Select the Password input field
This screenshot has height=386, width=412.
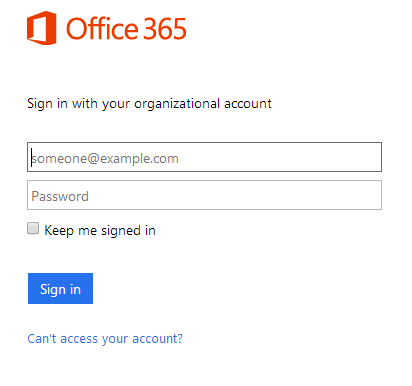pyautogui.click(x=204, y=195)
